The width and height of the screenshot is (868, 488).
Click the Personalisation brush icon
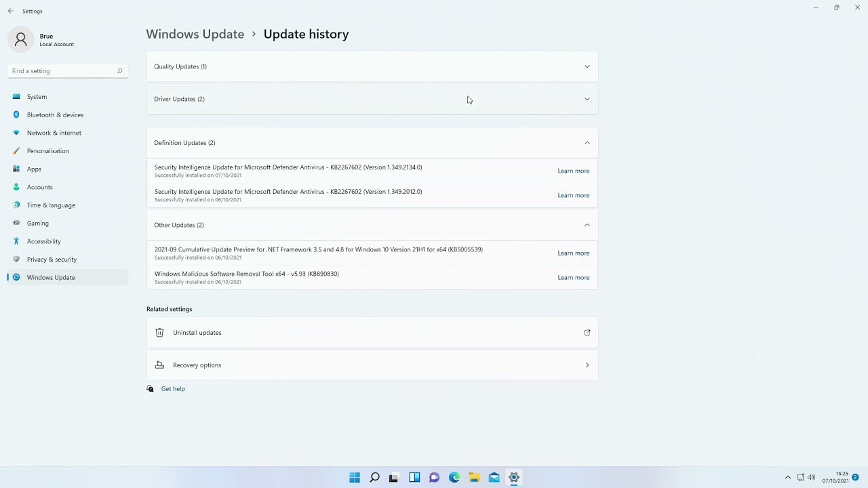[x=16, y=150]
